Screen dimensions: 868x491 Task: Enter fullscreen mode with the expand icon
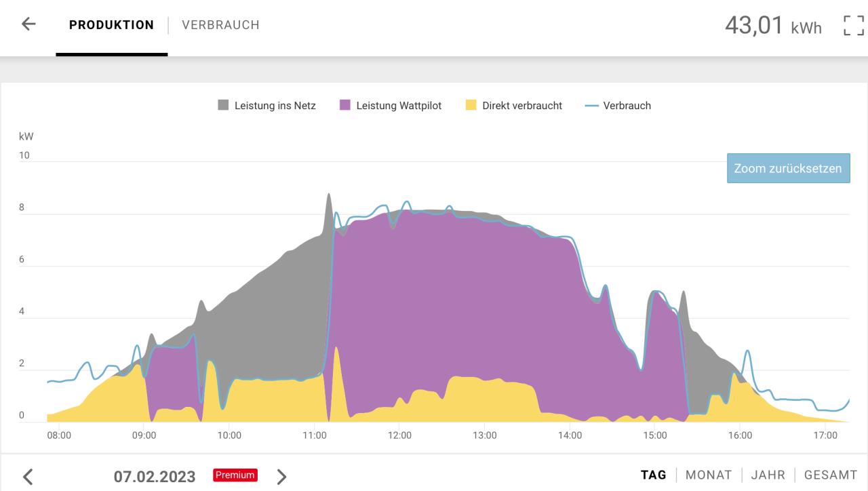point(852,26)
